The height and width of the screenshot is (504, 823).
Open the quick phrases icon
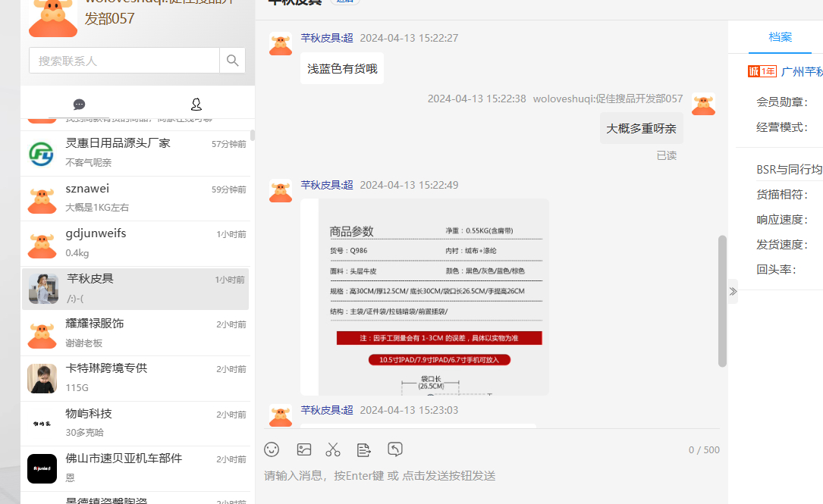[x=364, y=449]
